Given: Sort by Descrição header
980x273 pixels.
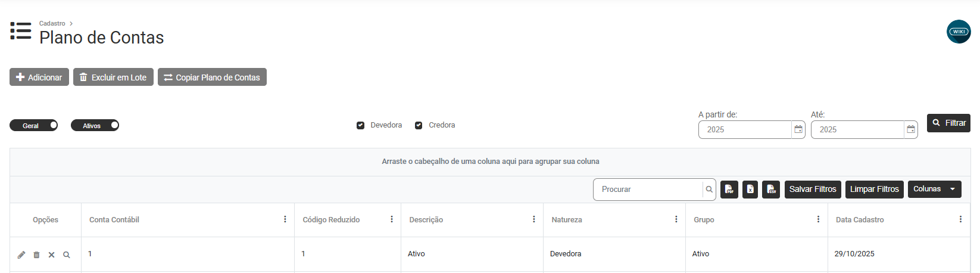Looking at the screenshot, I should 426,220.
